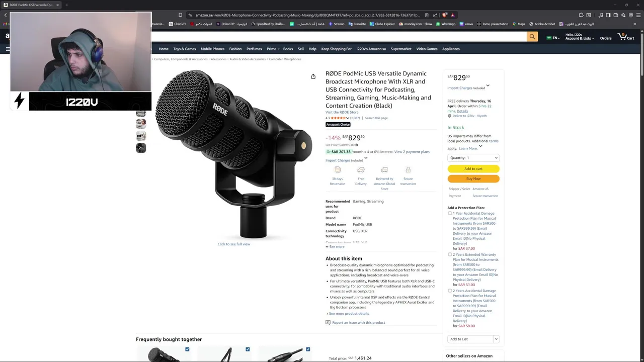644x362 pixels.
Task: Open the Video Games navigation item
Action: (x=427, y=49)
